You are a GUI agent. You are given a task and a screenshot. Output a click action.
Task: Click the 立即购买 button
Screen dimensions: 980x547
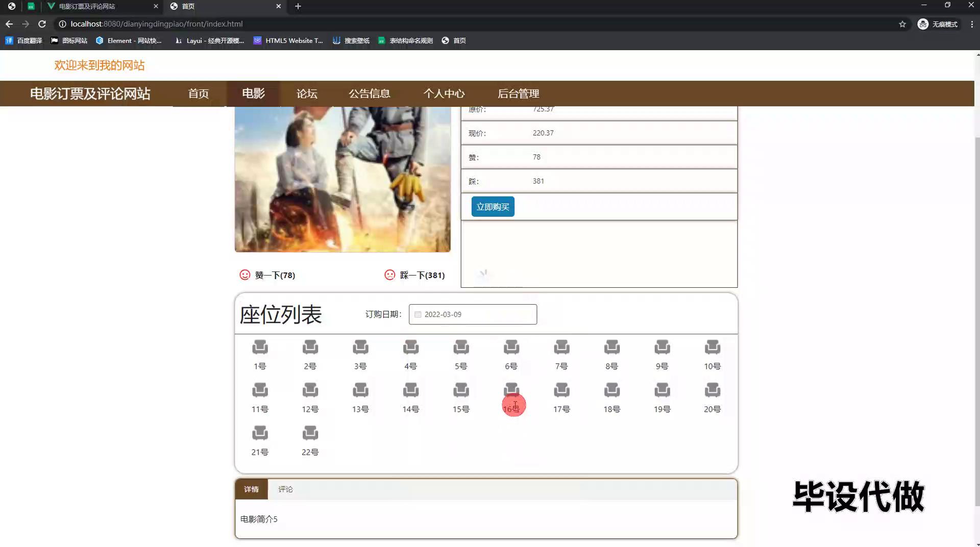coord(493,207)
